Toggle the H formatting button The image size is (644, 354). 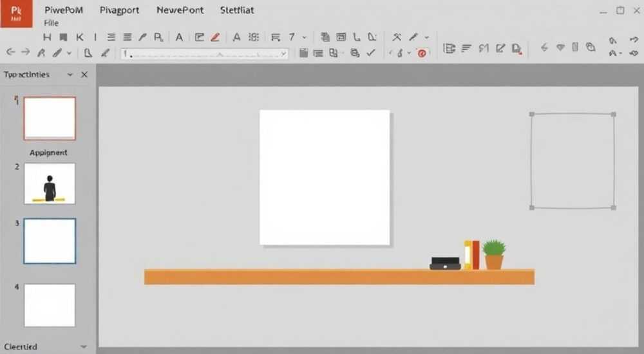pos(47,37)
